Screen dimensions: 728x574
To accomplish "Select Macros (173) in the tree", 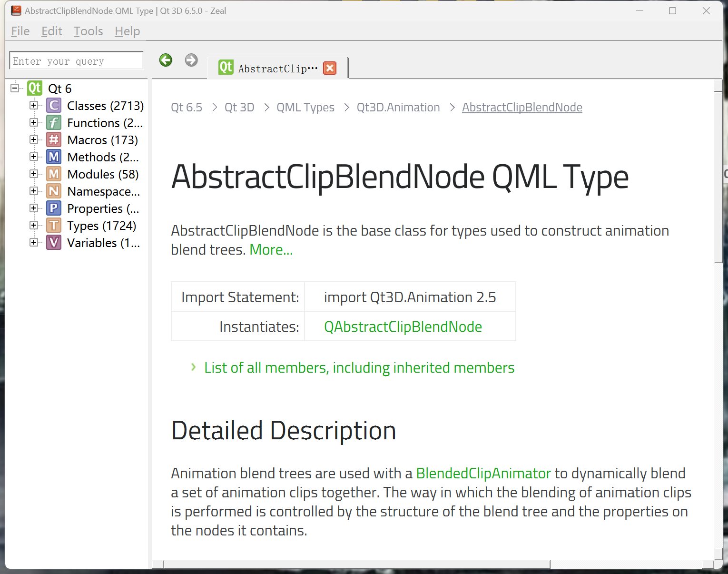I will coord(103,140).
